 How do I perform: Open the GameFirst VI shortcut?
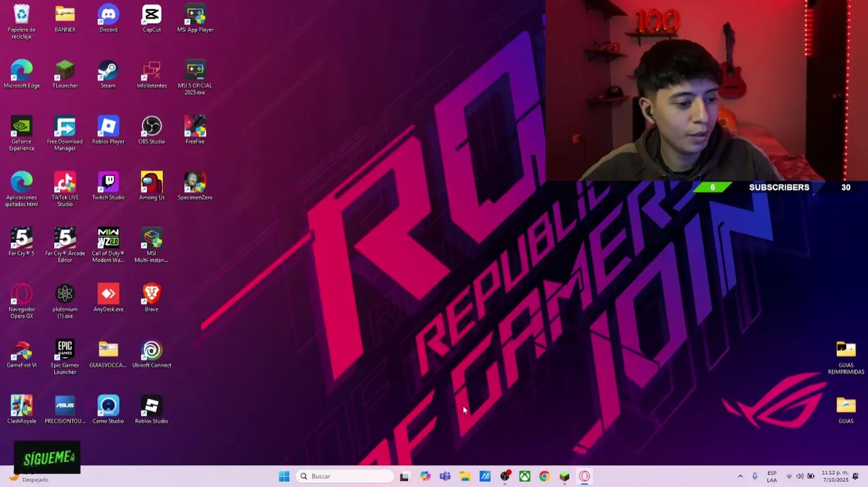tap(22, 354)
